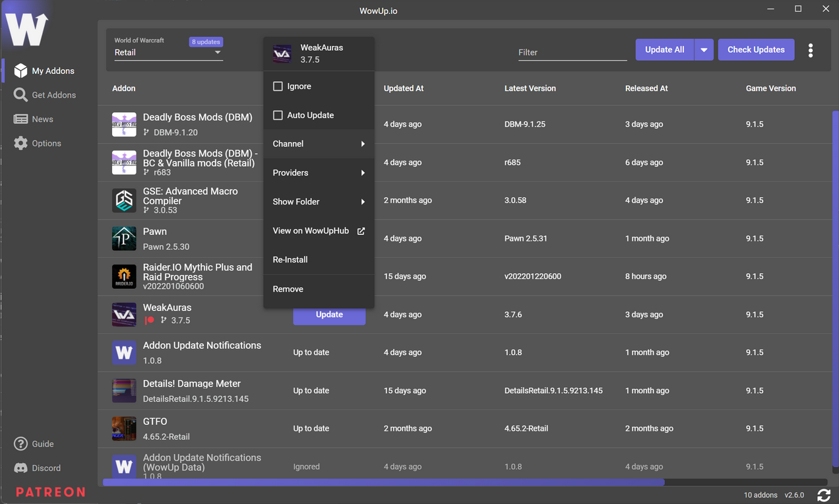Screen dimensions: 839x504
Task: Open Options gear icon
Action: tap(21, 143)
